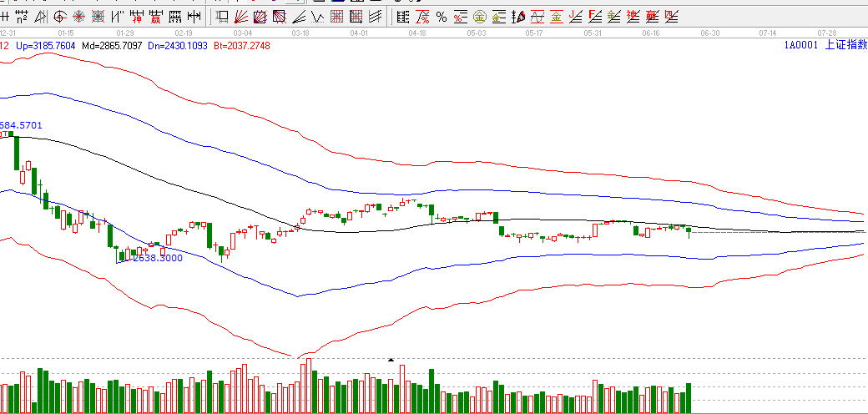Image resolution: width=868 pixels, height=414 pixels.
Task: Select the red grid square tool
Action: [336, 16]
